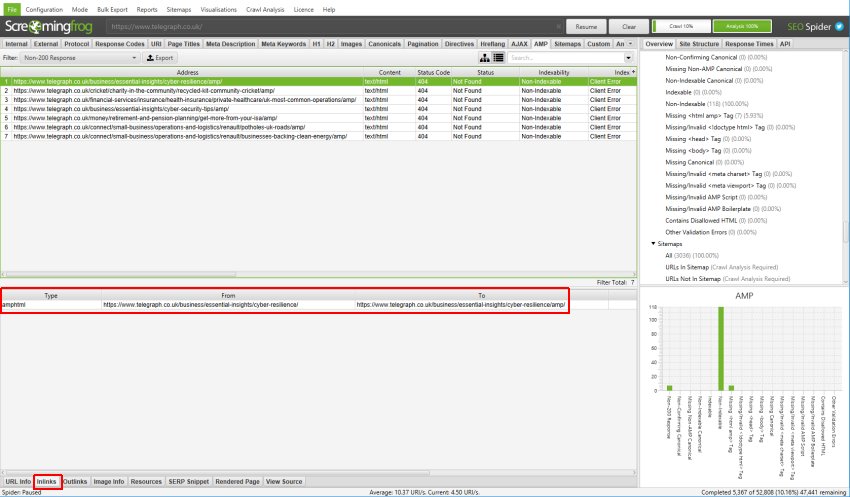Viewport: 850px width, 497px height.
Task: Switch to the External tab
Action: pos(46,44)
